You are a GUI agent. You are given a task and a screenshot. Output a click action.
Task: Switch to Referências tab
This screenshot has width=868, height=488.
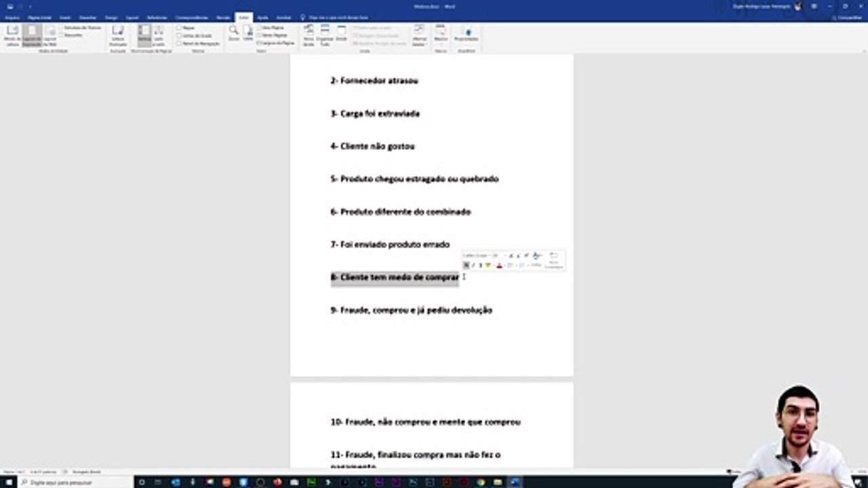(x=157, y=17)
